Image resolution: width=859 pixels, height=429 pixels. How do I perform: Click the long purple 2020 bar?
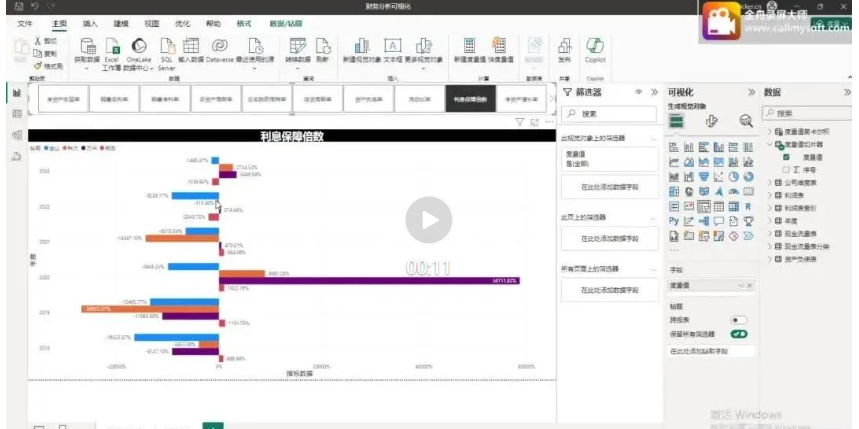point(369,281)
